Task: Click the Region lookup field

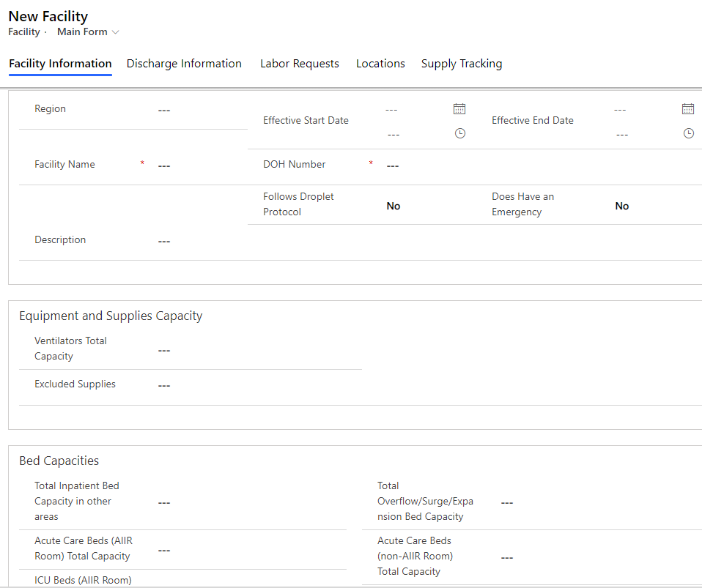Action: tap(202, 110)
